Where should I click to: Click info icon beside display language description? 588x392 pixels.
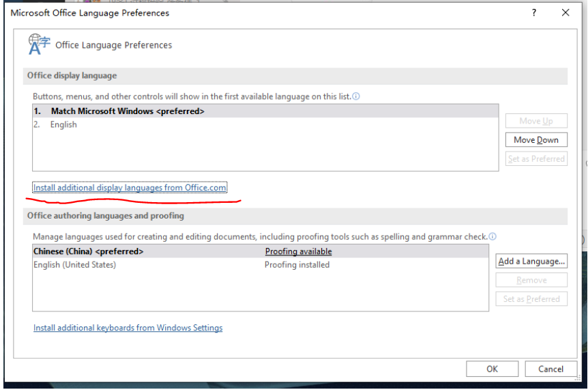coord(356,97)
